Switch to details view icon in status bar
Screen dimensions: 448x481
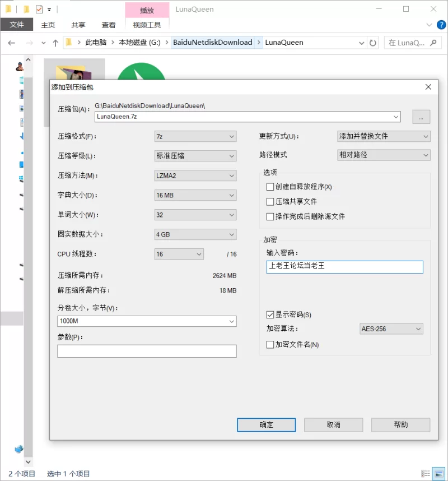click(426, 474)
